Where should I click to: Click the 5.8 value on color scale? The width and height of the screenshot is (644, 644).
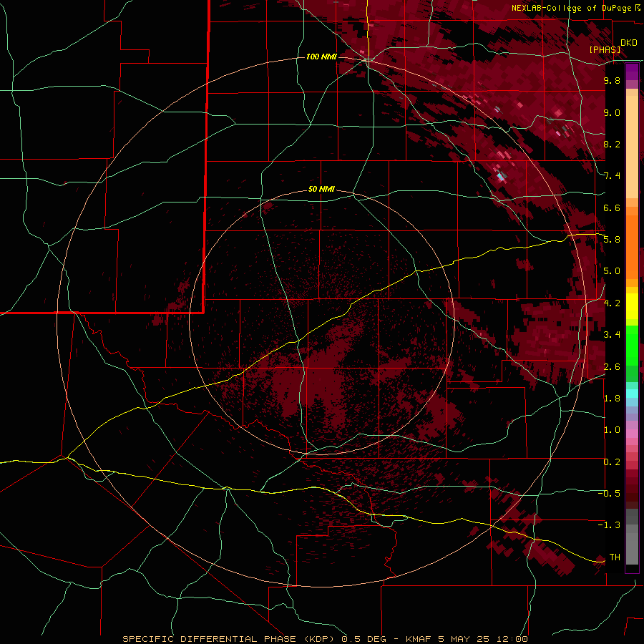pyautogui.click(x=612, y=240)
